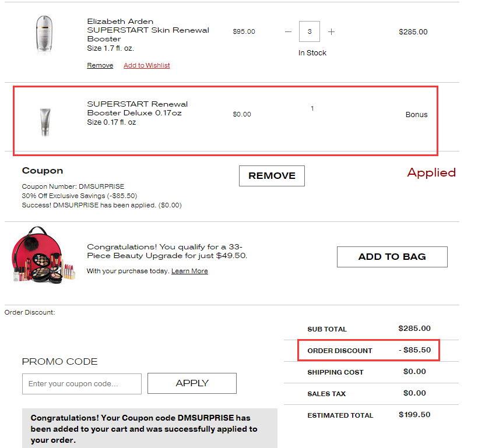
Task: Click the DMSURPRISE congratulations message box
Action: (x=150, y=428)
